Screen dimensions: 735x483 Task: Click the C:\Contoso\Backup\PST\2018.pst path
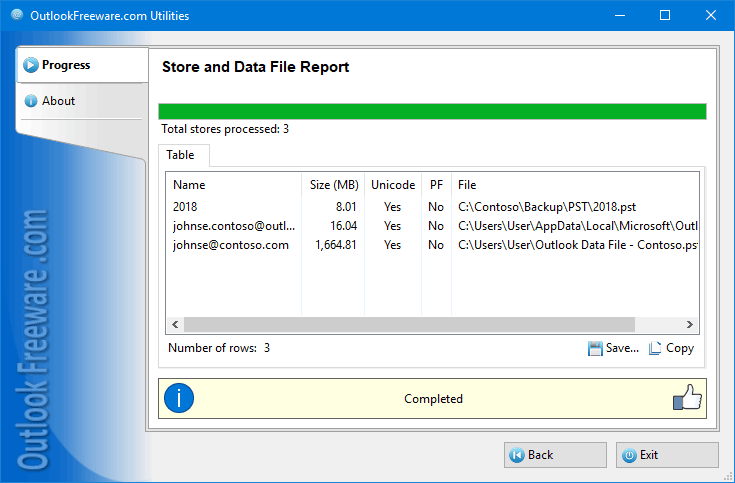547,207
